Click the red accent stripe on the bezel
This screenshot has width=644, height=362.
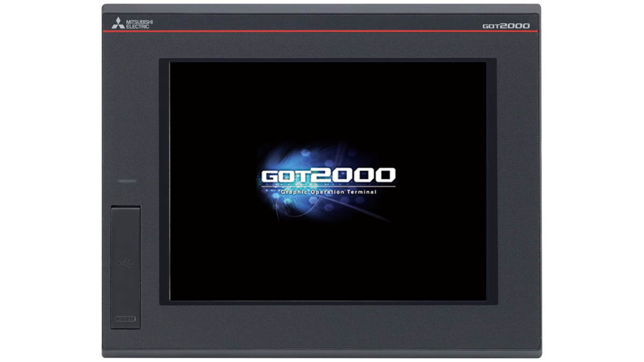coord(322,31)
